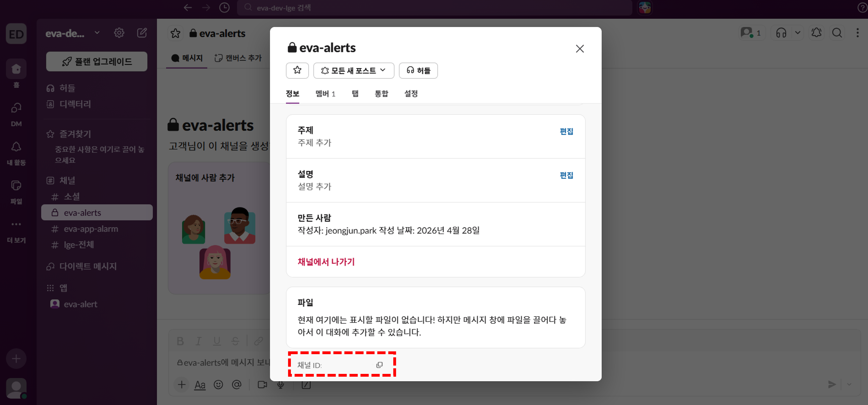Open huddle options dropdown arrow in header

click(x=798, y=33)
